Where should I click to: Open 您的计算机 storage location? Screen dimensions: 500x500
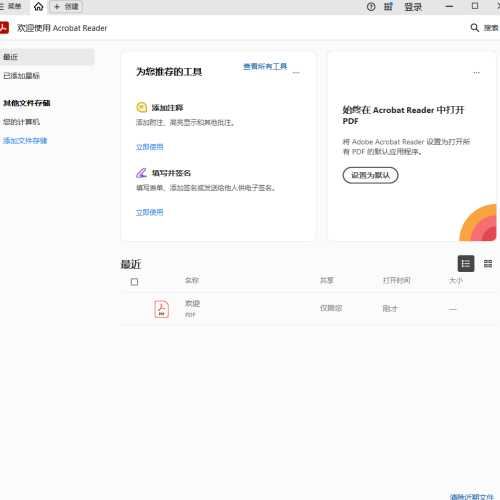(22, 122)
